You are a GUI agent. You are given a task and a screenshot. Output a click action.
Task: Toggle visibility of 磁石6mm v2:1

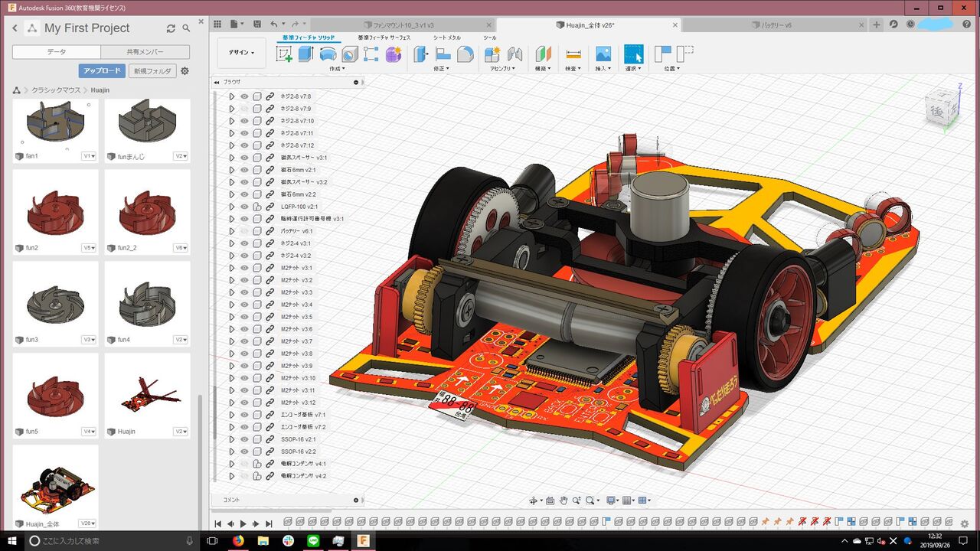(x=244, y=170)
